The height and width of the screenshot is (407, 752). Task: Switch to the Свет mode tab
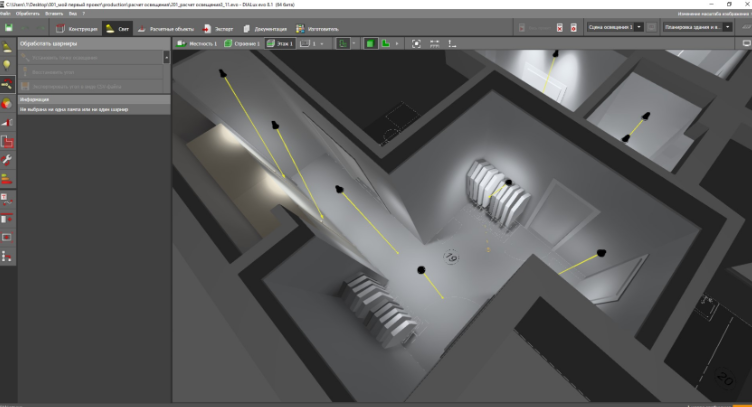pyautogui.click(x=118, y=29)
